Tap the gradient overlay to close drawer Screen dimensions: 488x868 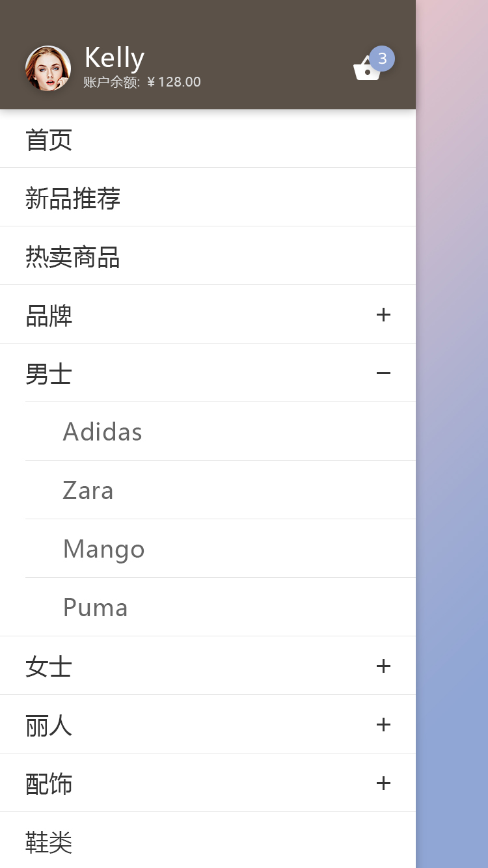[x=452, y=434]
